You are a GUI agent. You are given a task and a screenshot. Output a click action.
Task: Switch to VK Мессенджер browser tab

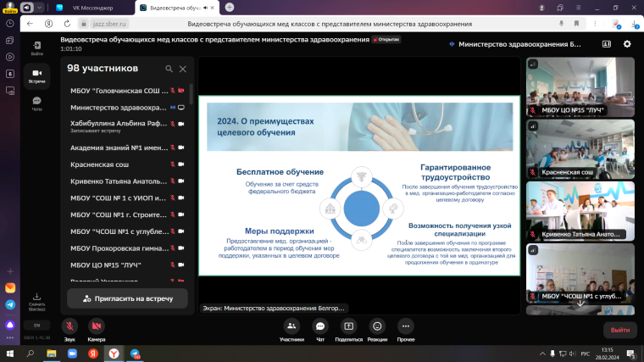pyautogui.click(x=92, y=8)
